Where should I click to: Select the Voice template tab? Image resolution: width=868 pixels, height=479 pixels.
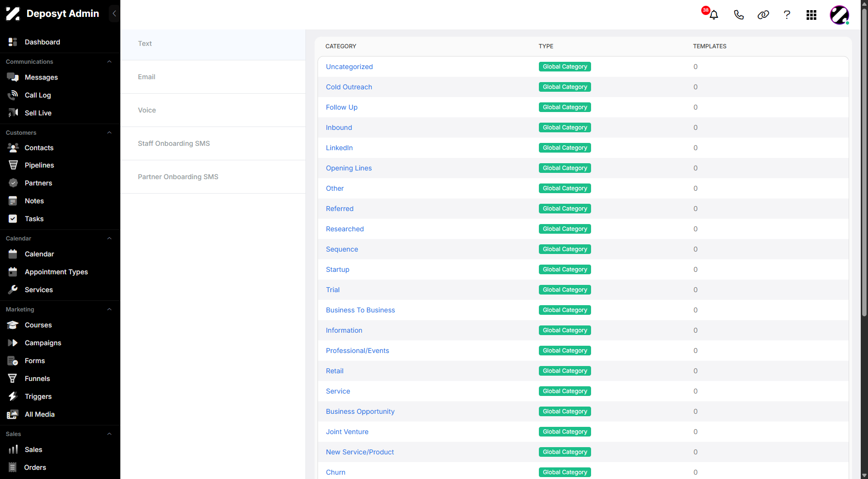[x=213, y=110]
